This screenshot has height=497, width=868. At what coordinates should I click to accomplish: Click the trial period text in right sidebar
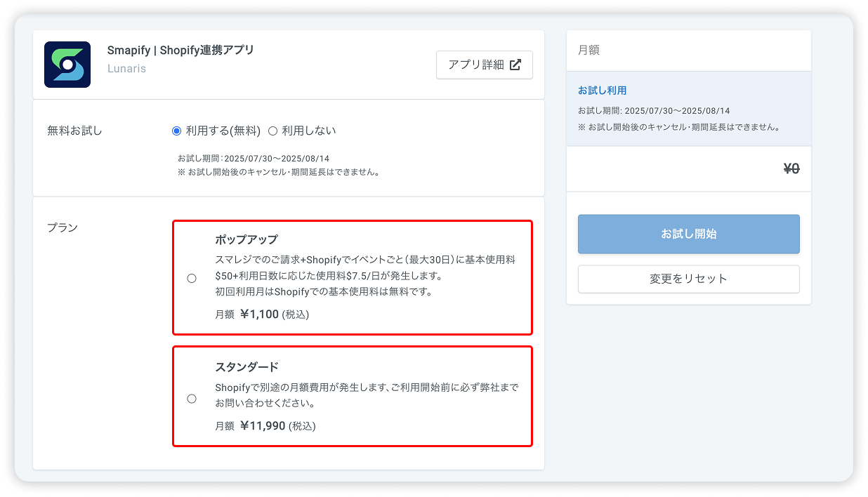(654, 111)
